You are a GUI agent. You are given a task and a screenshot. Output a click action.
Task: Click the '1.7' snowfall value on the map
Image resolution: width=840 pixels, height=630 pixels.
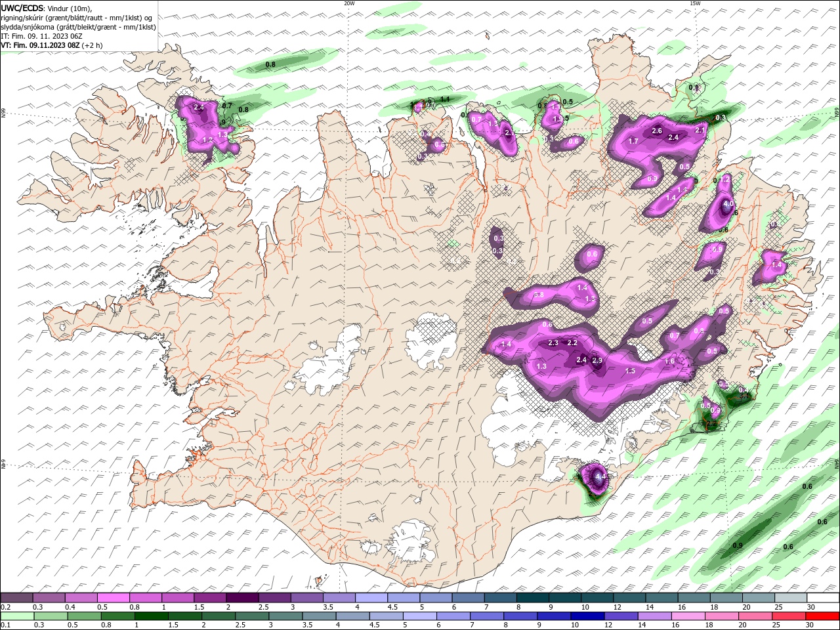633,141
